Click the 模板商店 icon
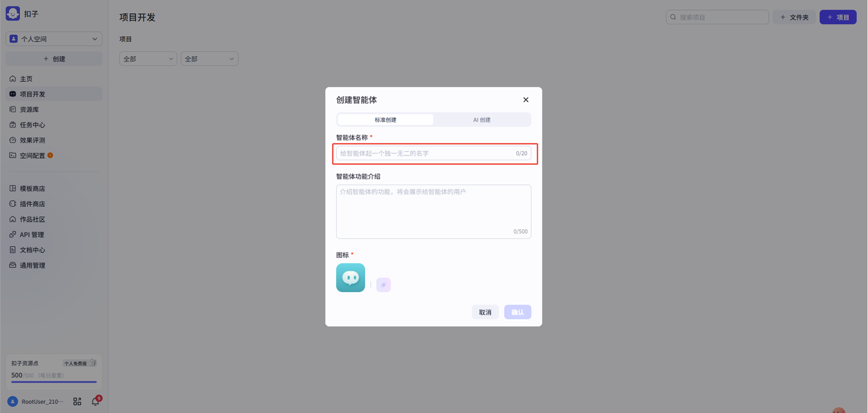 pyautogui.click(x=13, y=188)
